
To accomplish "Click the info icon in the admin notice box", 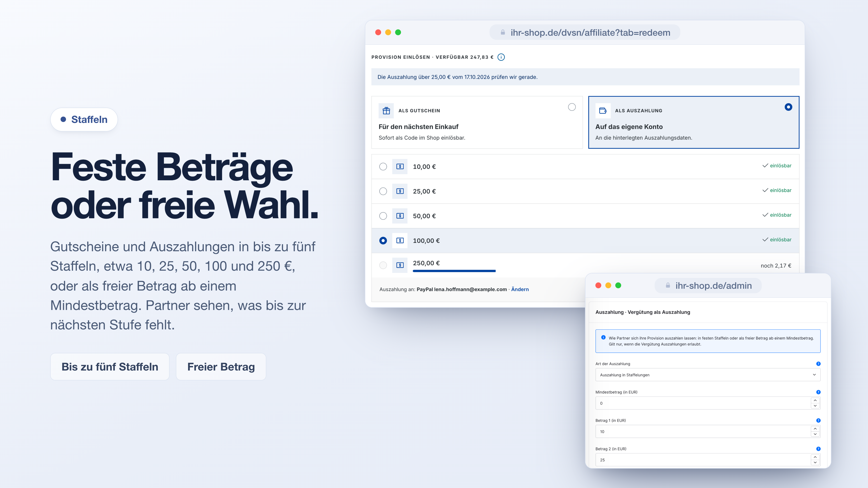I will [604, 338].
